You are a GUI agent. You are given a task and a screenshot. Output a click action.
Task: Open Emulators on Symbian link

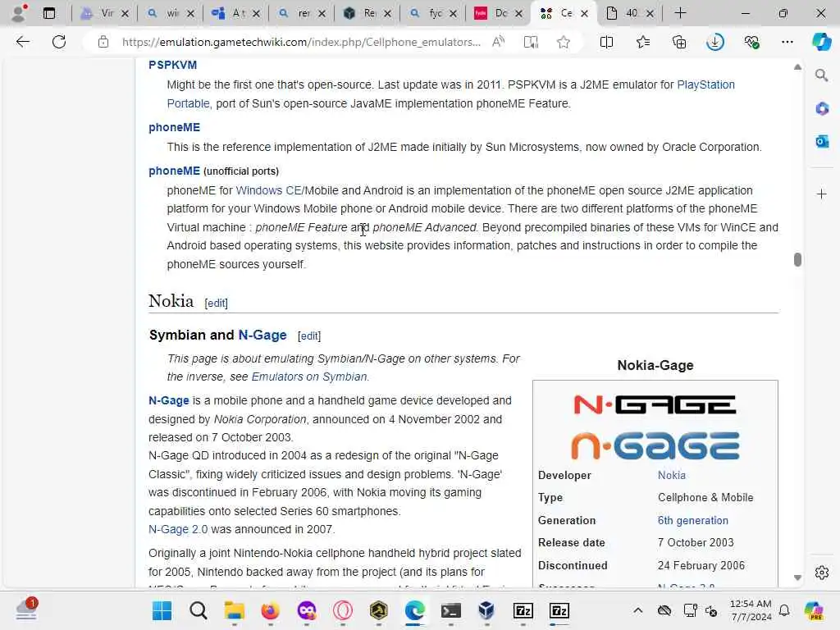click(309, 377)
